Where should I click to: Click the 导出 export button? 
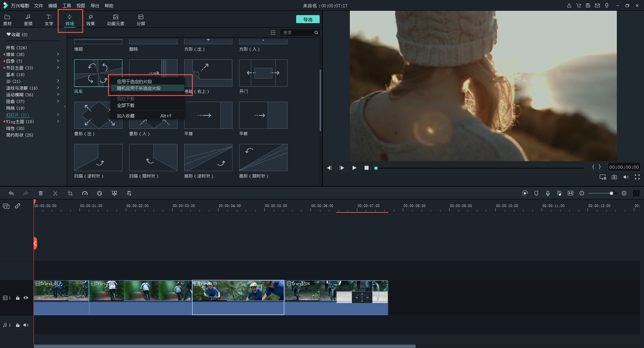(x=308, y=19)
